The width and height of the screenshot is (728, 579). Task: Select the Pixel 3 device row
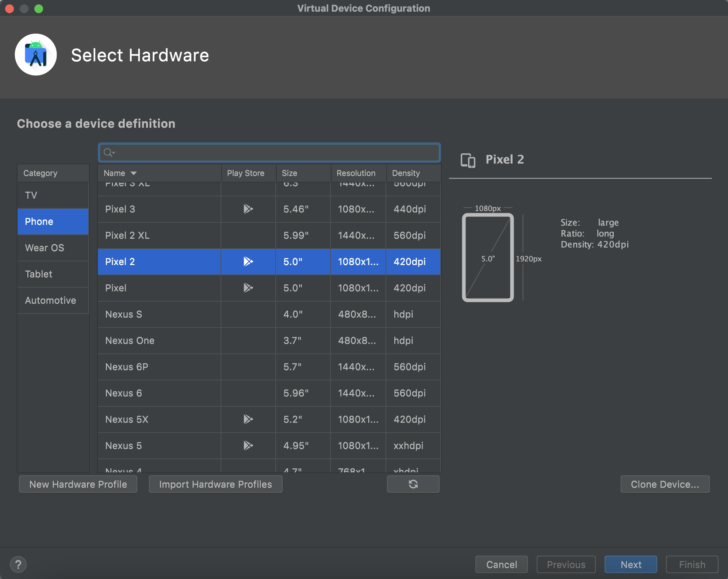point(269,209)
